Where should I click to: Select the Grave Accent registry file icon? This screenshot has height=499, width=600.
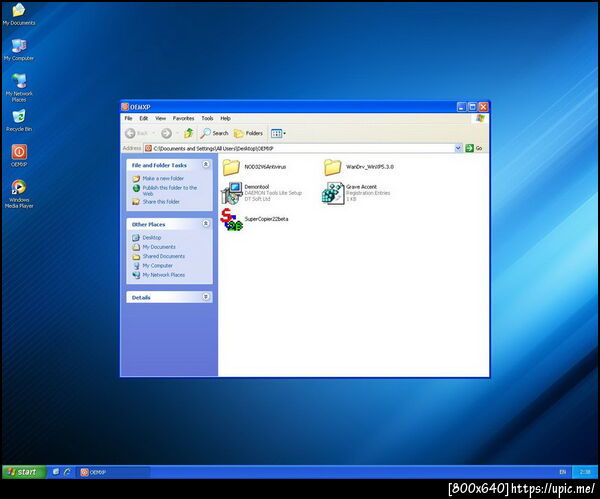tap(333, 193)
